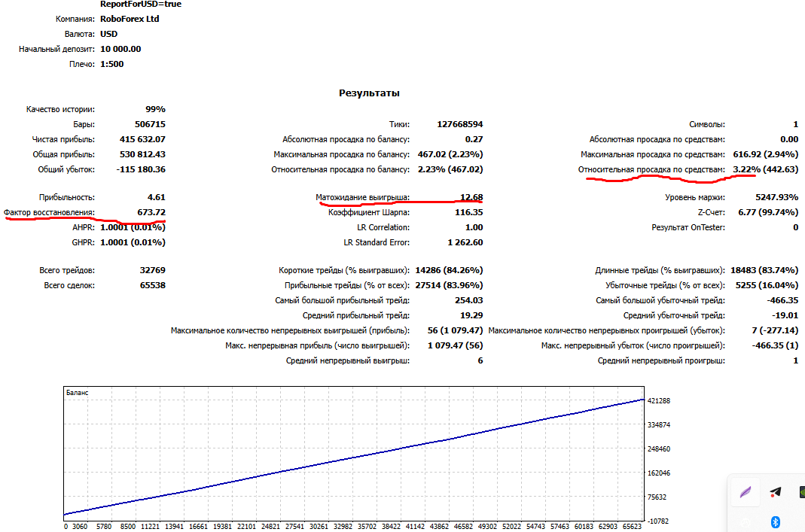Click the balance maximal drawdown 467.02 (2.23%)
This screenshot has height=532, width=805.
click(450, 154)
